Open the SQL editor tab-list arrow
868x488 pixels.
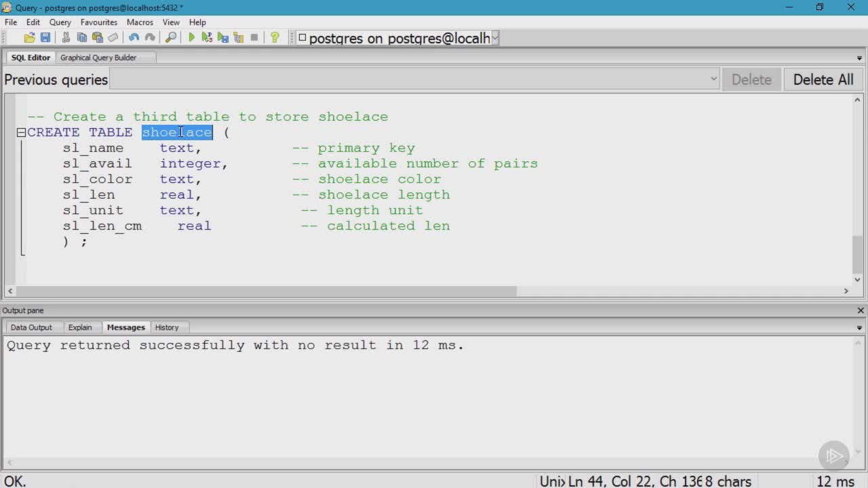pyautogui.click(x=859, y=58)
